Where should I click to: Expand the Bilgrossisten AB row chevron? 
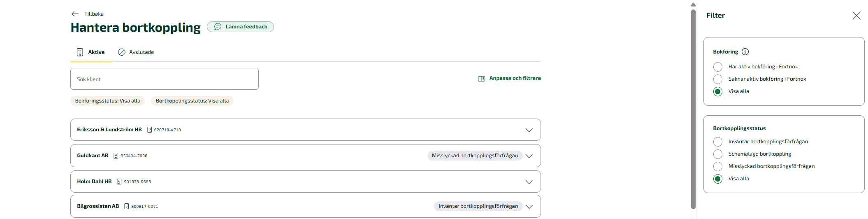click(529, 207)
